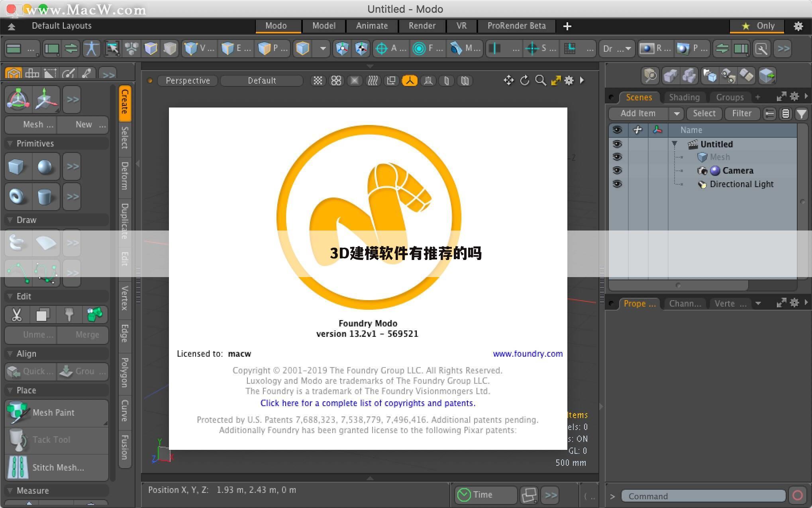The image size is (812, 508).
Task: Click the viewport zoom magnifier icon
Action: coord(540,80)
